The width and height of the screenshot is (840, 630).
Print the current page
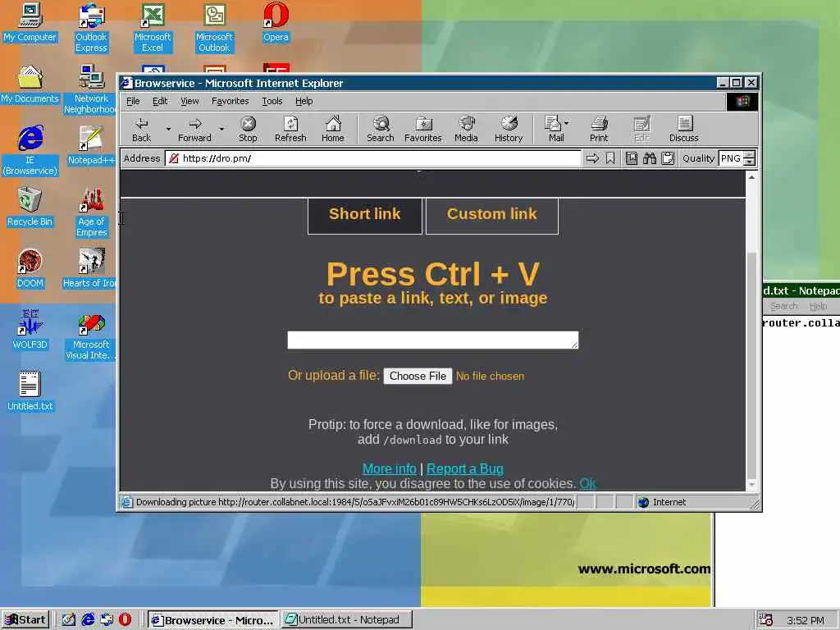599,129
